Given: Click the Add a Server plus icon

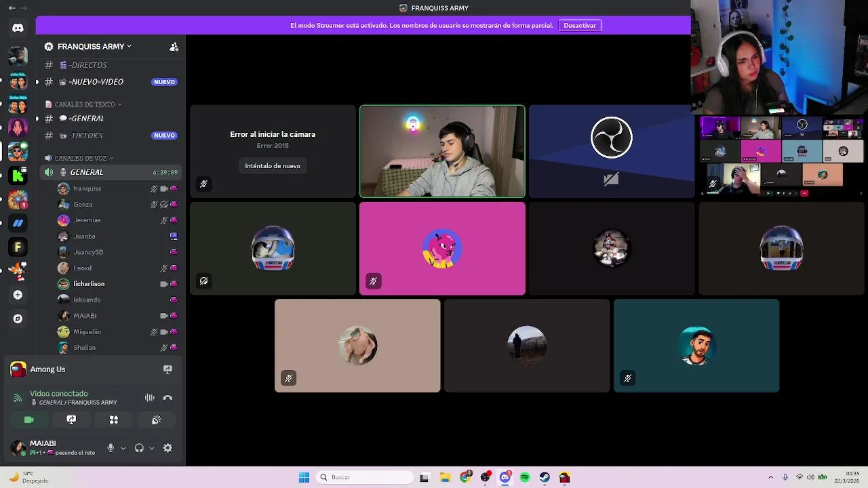Looking at the screenshot, I should coord(18,295).
